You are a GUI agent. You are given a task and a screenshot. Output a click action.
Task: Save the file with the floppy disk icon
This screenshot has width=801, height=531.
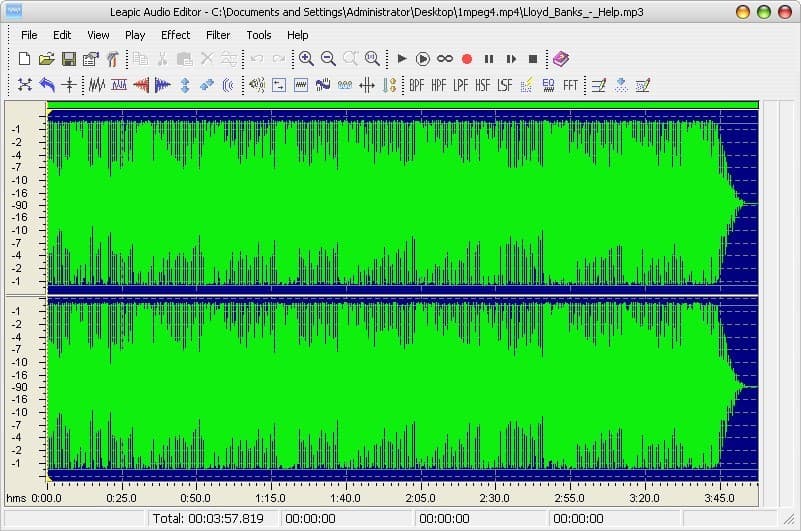point(69,59)
